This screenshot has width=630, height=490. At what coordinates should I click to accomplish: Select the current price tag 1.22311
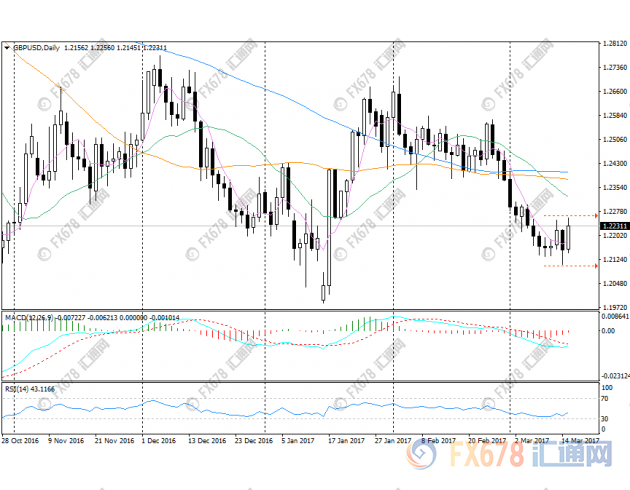pos(614,227)
